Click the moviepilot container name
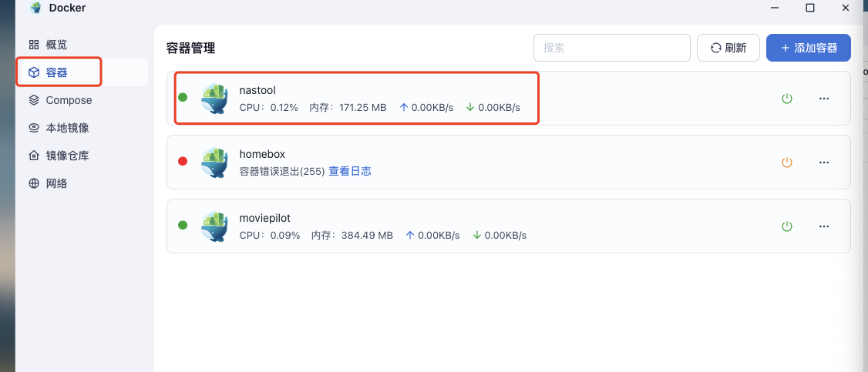The width and height of the screenshot is (868, 372). click(264, 218)
